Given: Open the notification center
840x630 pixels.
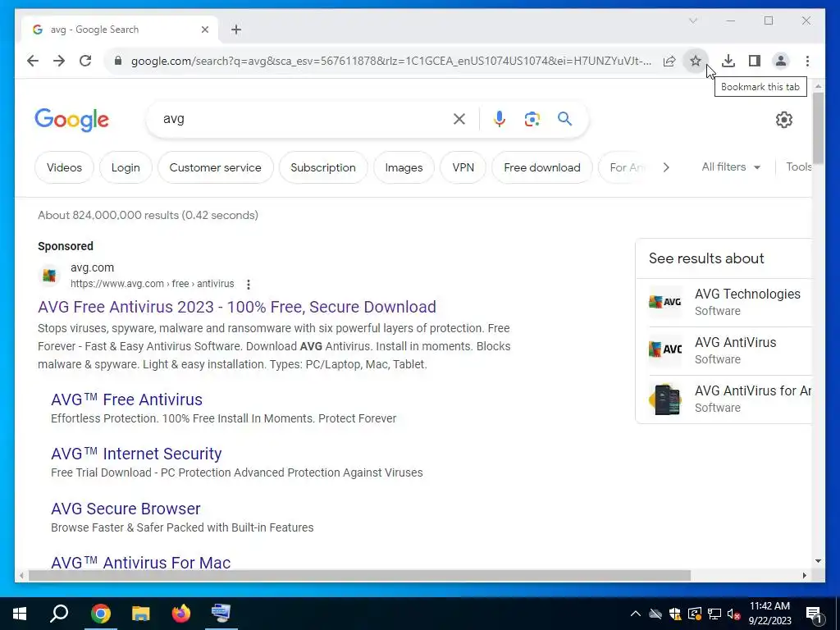Looking at the screenshot, I should [x=815, y=614].
